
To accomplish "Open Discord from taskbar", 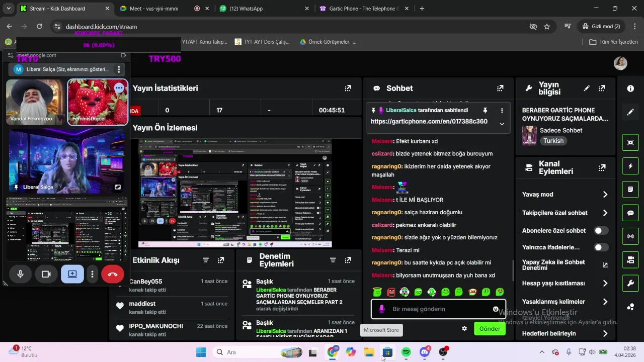I will click(425, 352).
